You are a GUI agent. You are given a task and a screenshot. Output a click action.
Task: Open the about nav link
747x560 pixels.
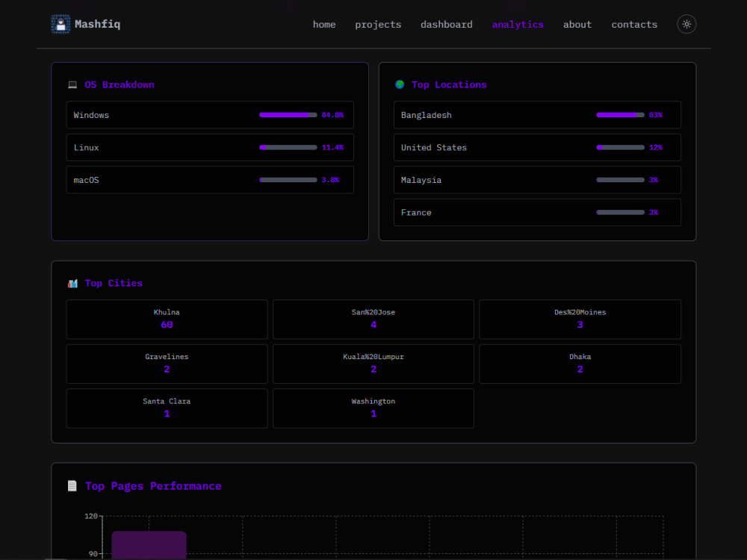coord(577,25)
